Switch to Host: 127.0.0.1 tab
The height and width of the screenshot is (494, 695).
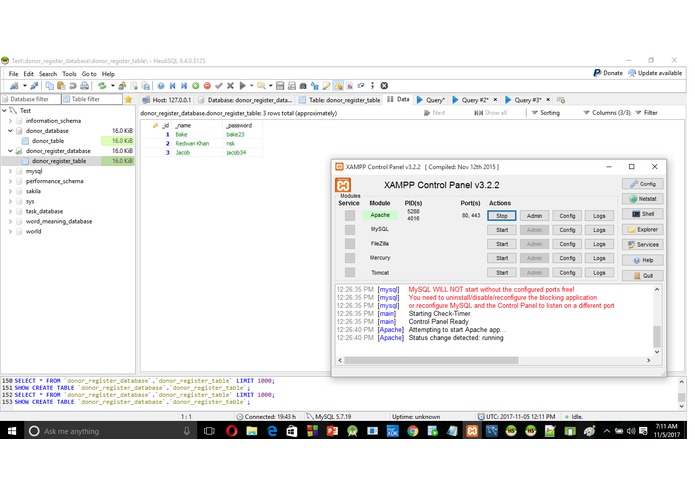click(x=167, y=100)
